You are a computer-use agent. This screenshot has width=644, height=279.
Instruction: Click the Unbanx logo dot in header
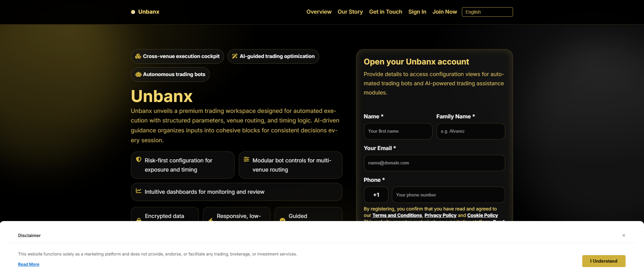133,12
